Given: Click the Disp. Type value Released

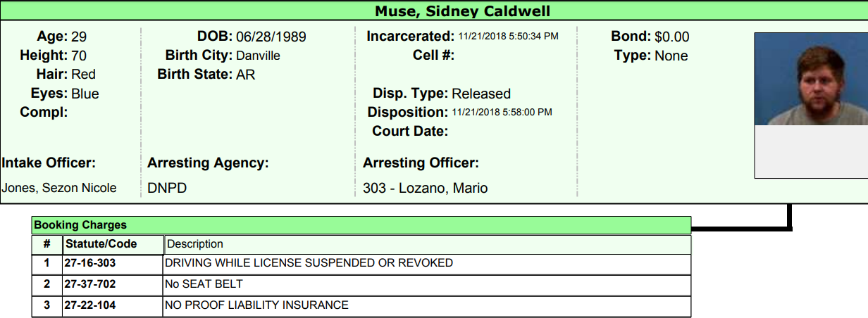Looking at the screenshot, I should pyautogui.click(x=481, y=94).
